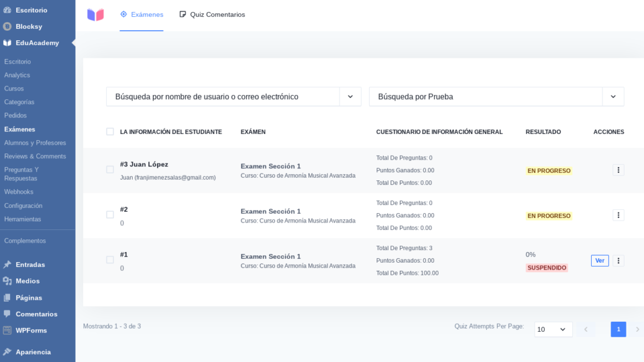Open Examen Sección 1 link for attempt #1

[x=270, y=256]
